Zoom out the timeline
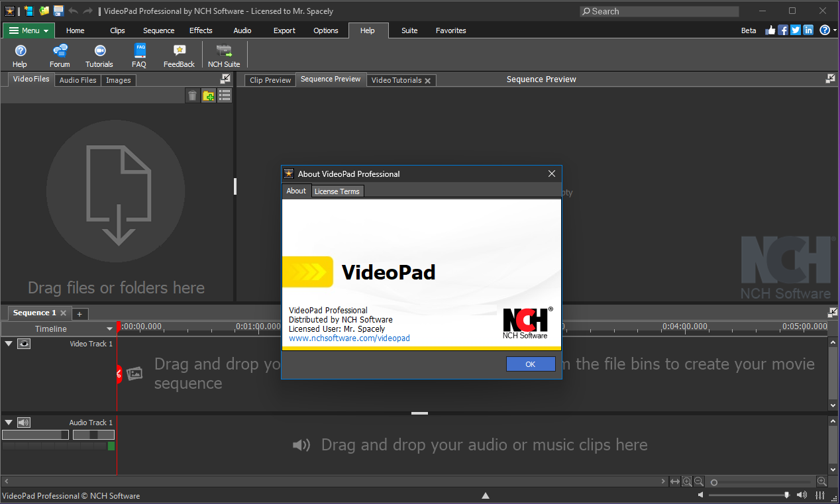Screen dimensions: 840x504 [x=698, y=482]
